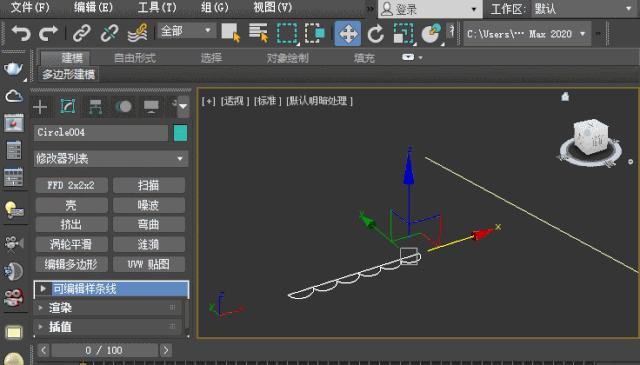Switch to the 填充 ribbon tab
640x365 pixels.
[364, 58]
